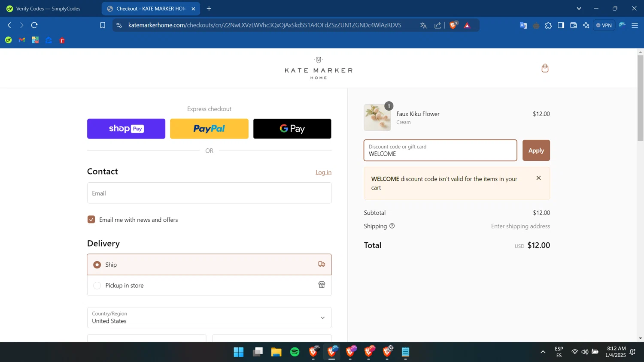644x362 pixels.
Task: Open Brave Shields lion icon
Action: (453, 25)
